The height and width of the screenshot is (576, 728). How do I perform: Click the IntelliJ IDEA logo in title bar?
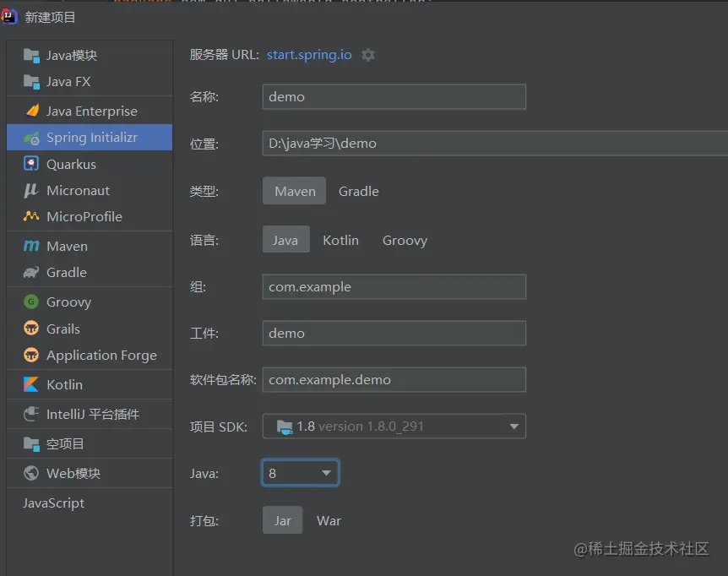tap(8, 17)
